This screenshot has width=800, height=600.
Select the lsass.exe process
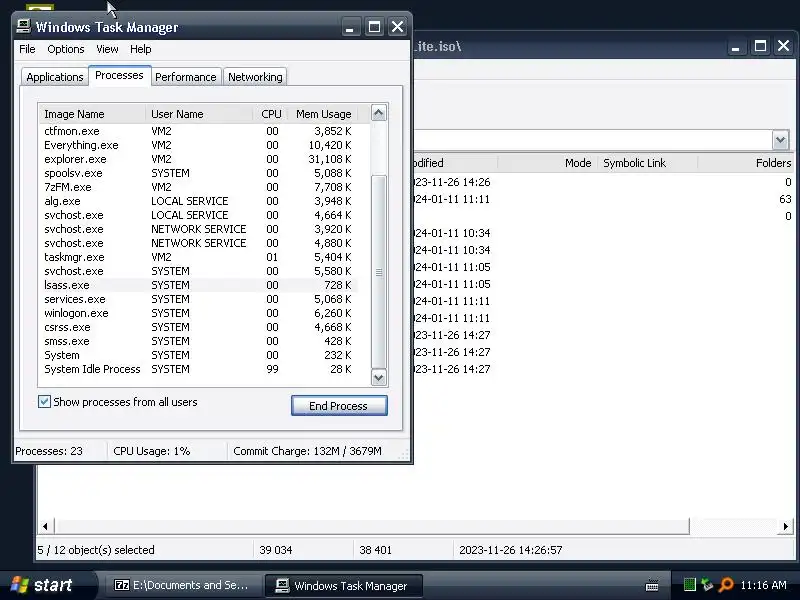click(x=198, y=285)
